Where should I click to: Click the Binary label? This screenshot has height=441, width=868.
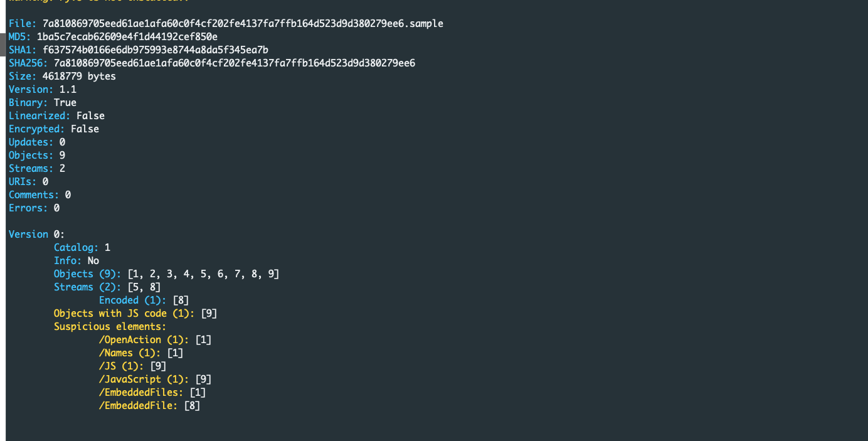28,103
